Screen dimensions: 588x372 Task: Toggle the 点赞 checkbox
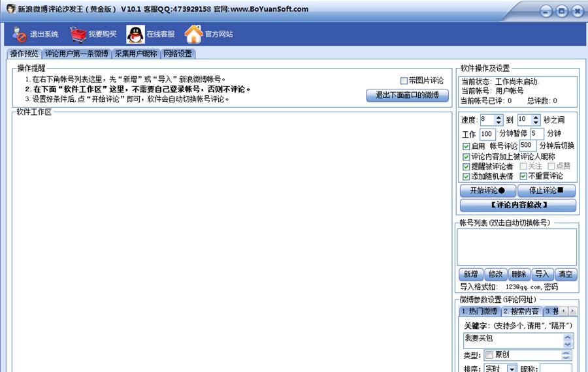pyautogui.click(x=551, y=166)
